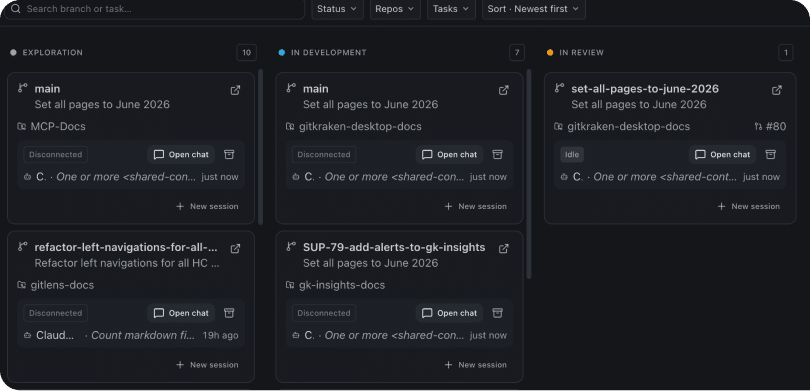Click branch icon of set-all-pages-to-june-2026 card
This screenshot has width=810, height=391.
click(x=559, y=88)
